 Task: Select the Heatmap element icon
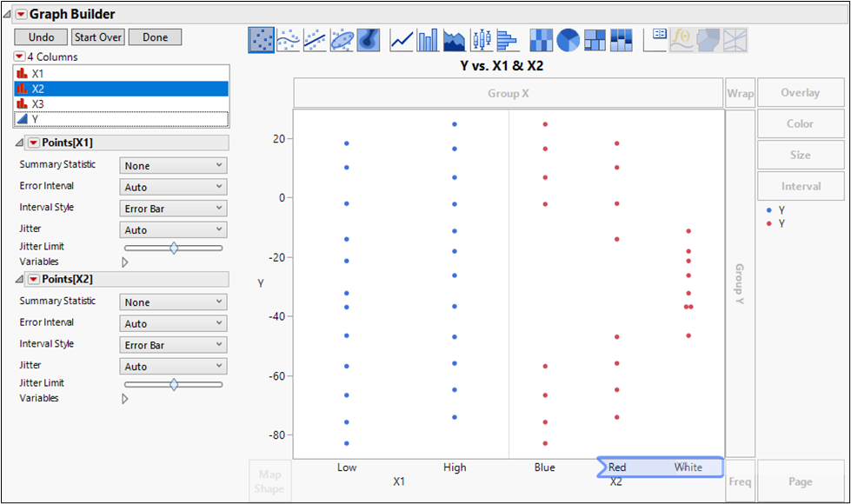pos(541,40)
